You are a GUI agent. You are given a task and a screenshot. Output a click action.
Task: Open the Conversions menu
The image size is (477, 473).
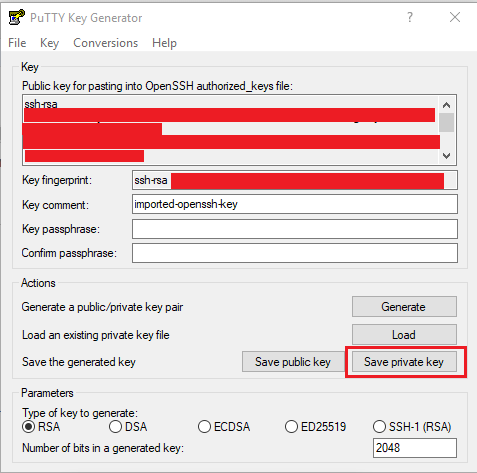[105, 43]
